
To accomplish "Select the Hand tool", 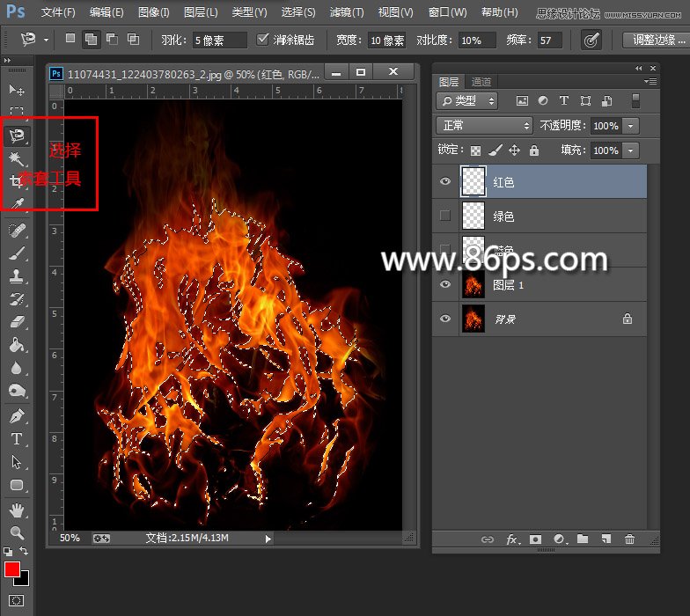I will point(17,510).
